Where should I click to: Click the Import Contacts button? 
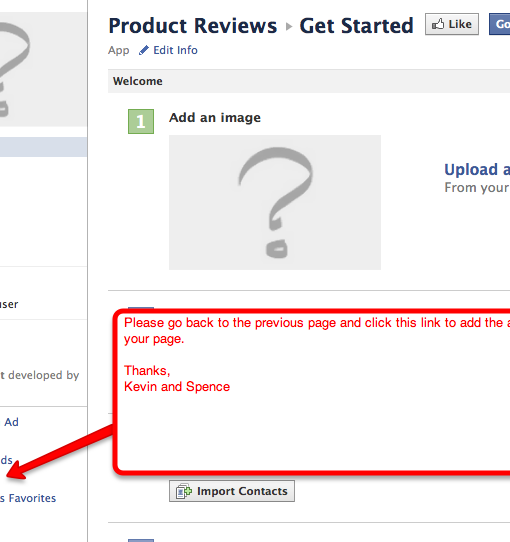pos(232,491)
